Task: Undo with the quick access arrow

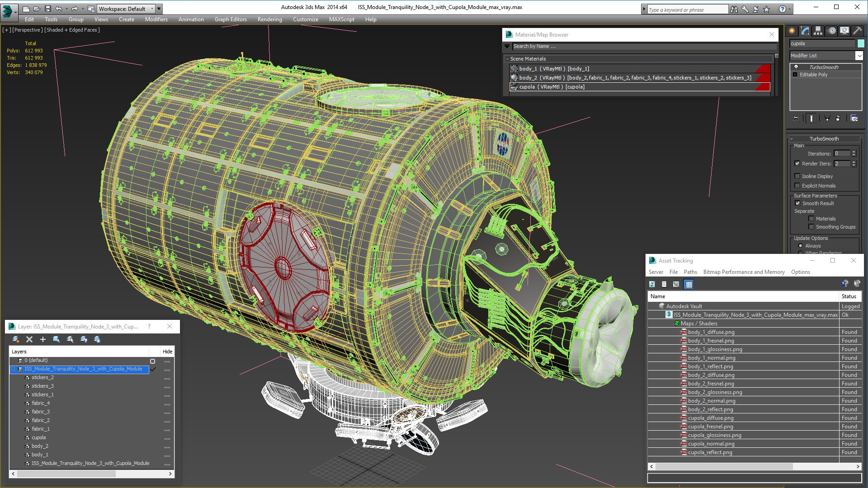Action: [x=58, y=9]
